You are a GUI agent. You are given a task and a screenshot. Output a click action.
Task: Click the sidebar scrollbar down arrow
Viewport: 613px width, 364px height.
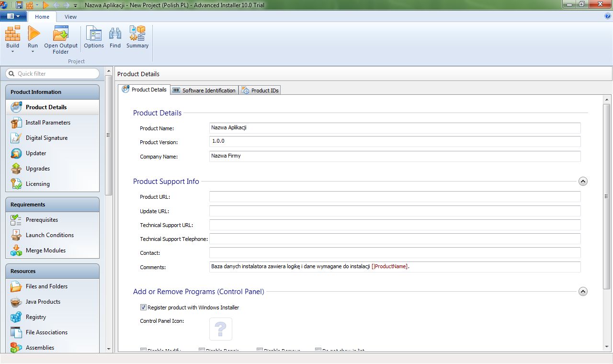108,349
